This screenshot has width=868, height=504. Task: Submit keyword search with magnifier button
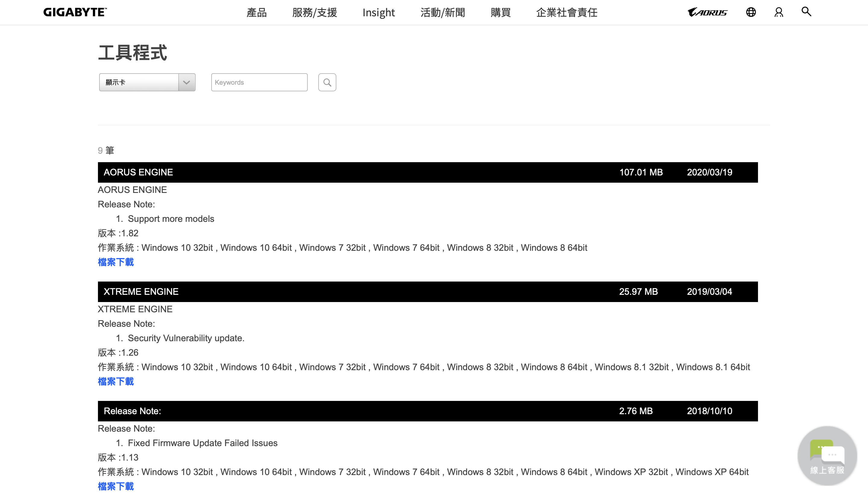[327, 82]
